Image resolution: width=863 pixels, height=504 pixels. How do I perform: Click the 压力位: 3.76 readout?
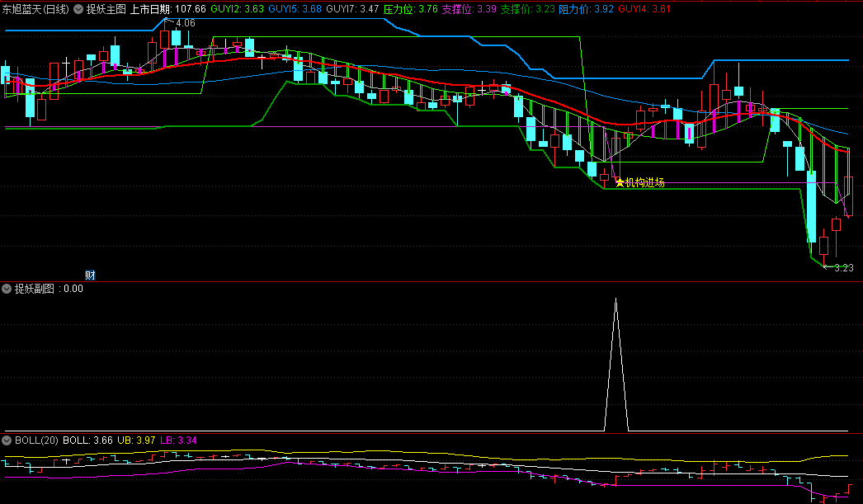pos(411,9)
